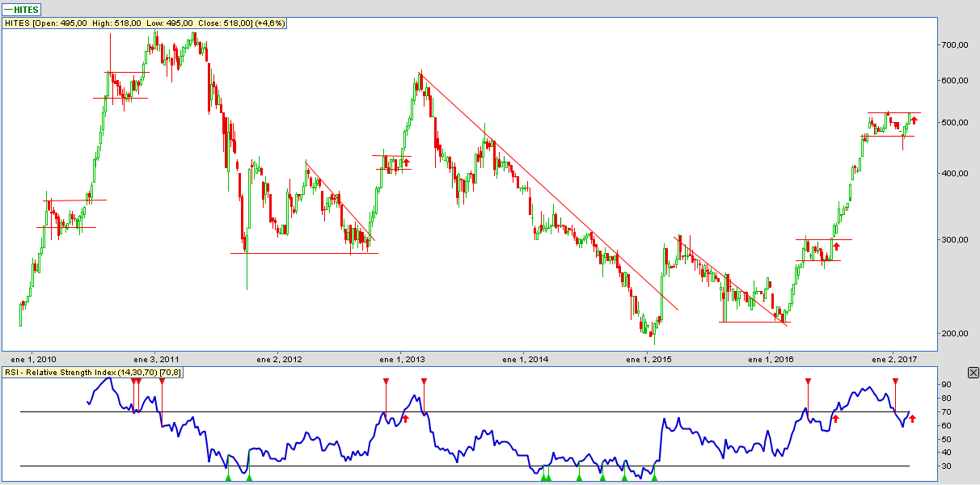Click the 700,00 price axis label

tap(955, 45)
